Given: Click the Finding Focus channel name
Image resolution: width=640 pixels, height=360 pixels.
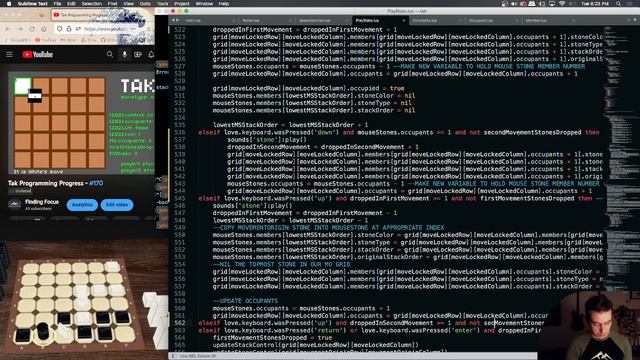Looking at the screenshot, I should [x=42, y=202].
